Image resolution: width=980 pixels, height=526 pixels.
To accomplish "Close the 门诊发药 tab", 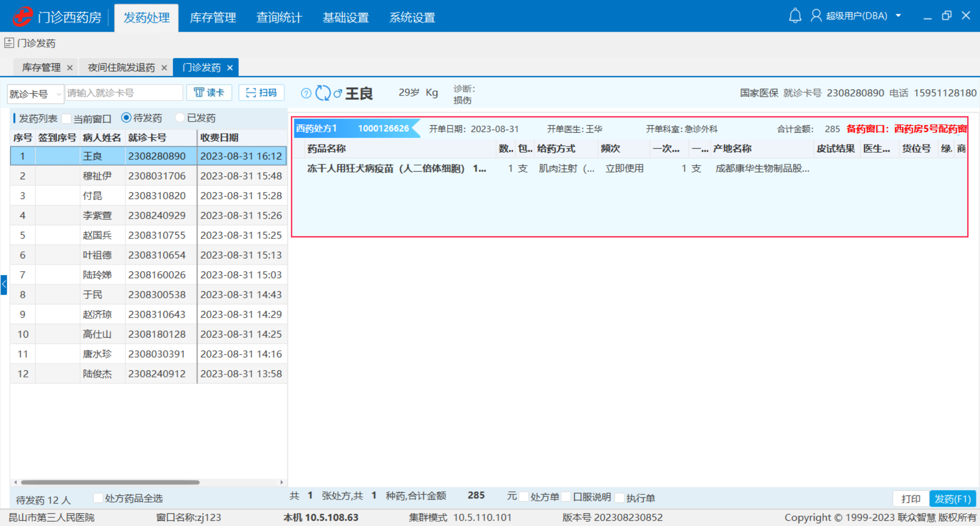I will 230,67.
